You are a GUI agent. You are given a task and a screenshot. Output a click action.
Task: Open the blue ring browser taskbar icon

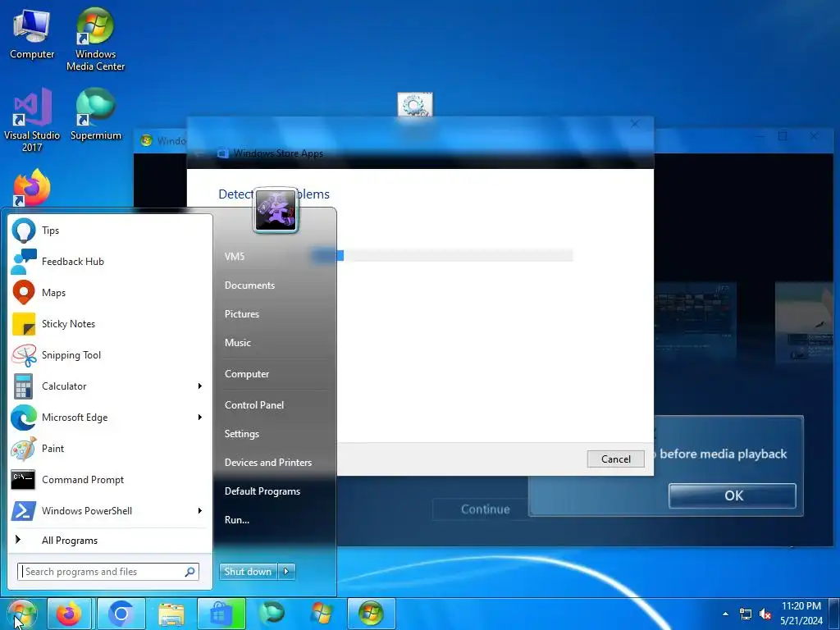click(121, 614)
